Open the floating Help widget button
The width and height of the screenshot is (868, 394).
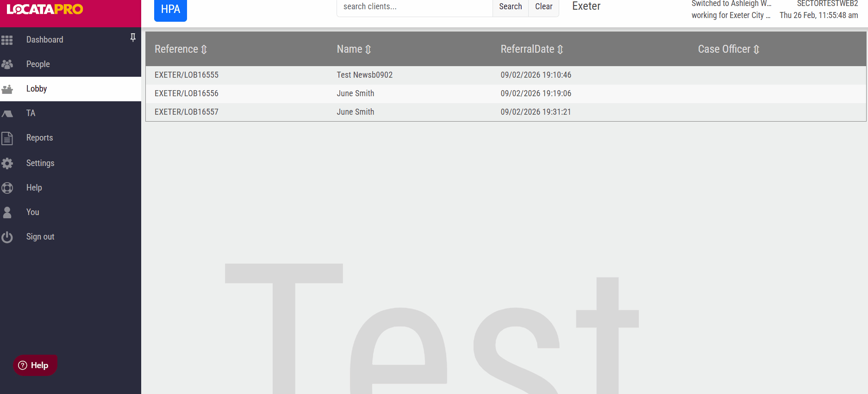click(35, 365)
